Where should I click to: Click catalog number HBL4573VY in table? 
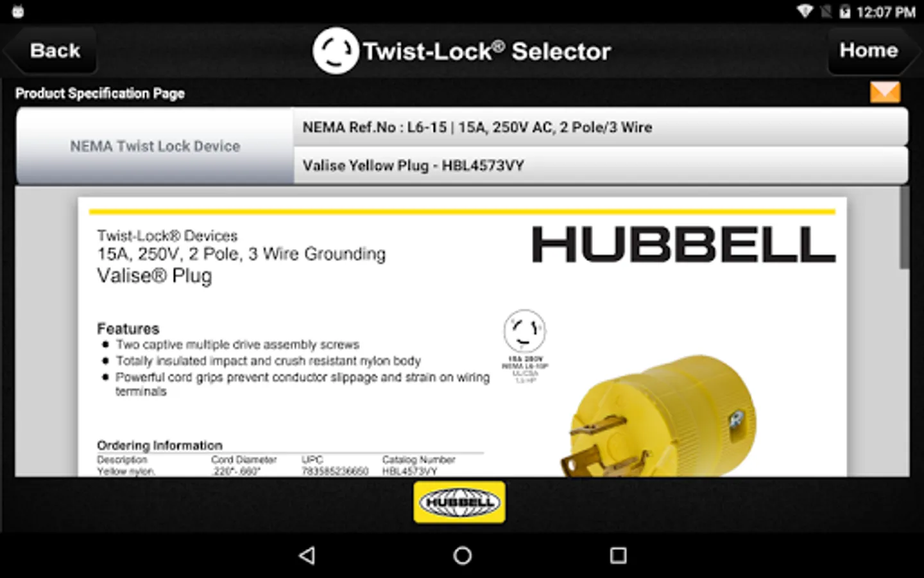click(409, 471)
